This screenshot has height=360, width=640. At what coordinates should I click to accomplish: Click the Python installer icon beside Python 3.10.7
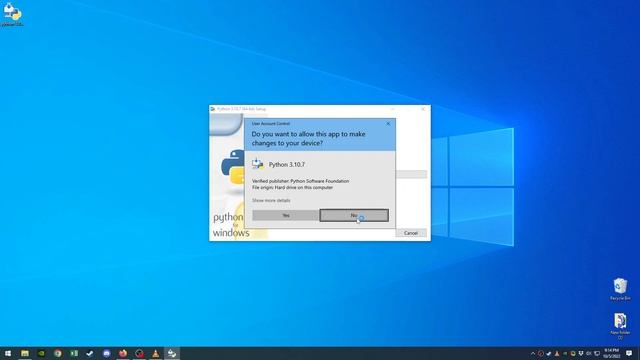tap(258, 164)
